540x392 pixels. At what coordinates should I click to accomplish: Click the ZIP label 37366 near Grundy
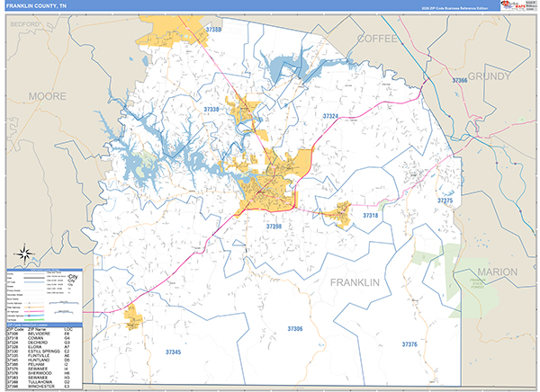[460, 80]
